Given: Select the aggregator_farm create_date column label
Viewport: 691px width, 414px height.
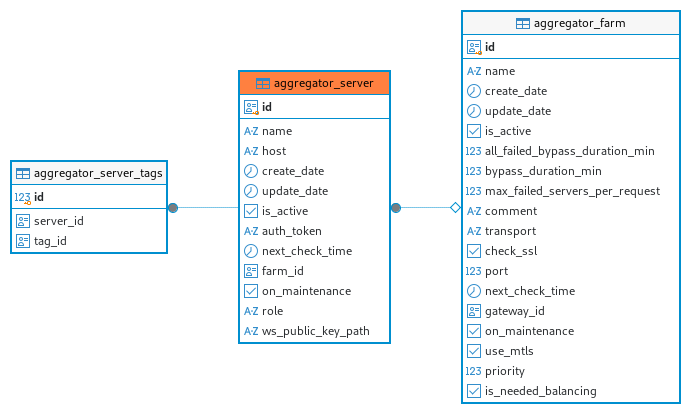Looking at the screenshot, I should [x=516, y=91].
